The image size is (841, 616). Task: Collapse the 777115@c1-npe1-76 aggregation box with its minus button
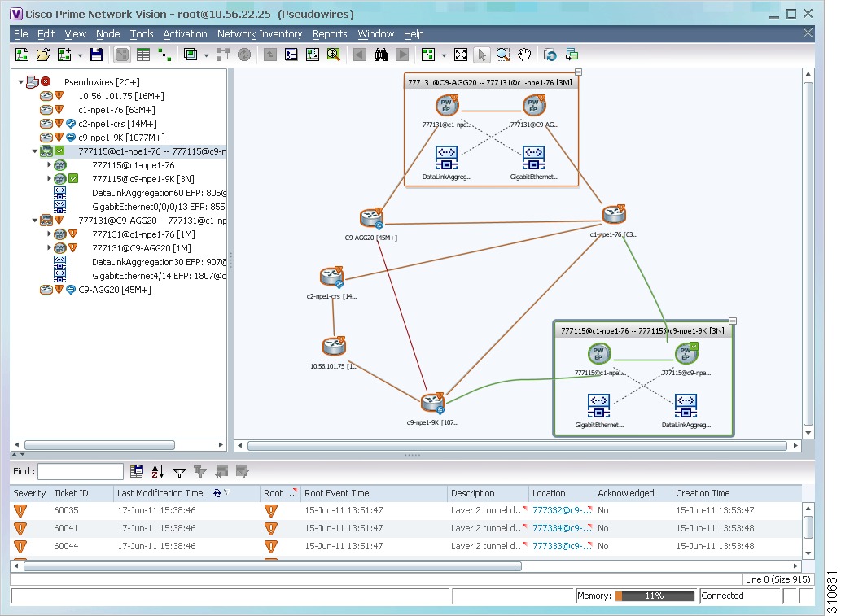733,321
